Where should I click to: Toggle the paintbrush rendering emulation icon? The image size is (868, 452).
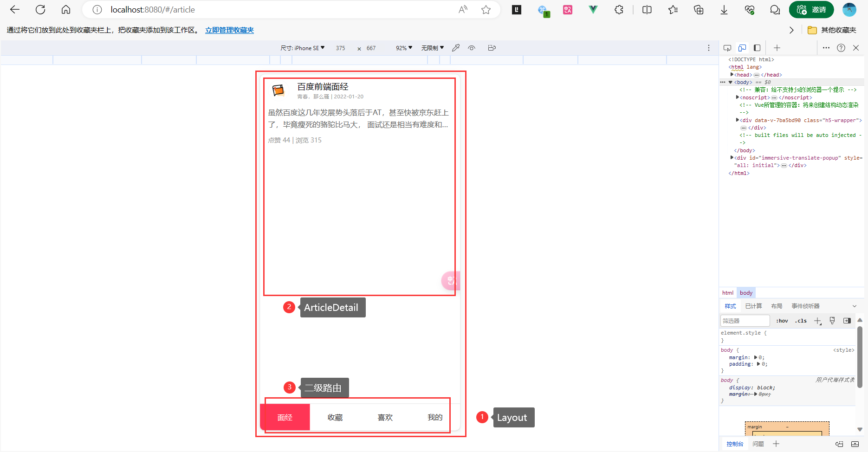(832, 321)
